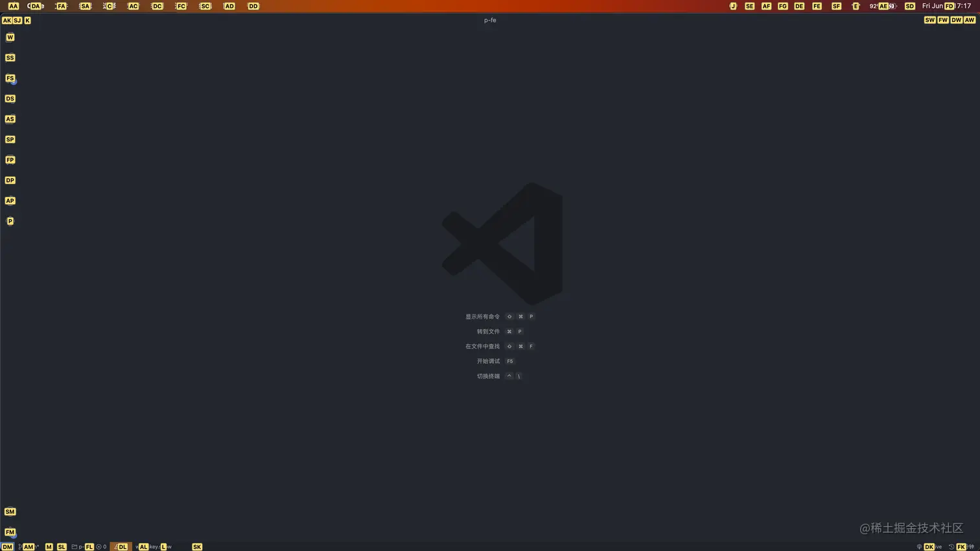This screenshot has width=980, height=551.
Task: Click the git branch status bar item
Action: [29, 546]
